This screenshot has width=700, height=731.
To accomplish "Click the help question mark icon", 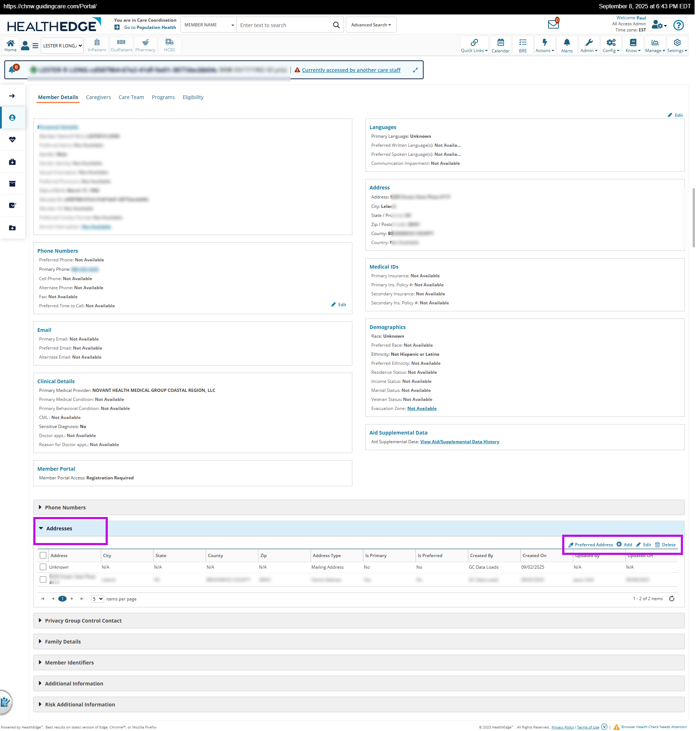I will 678,25.
